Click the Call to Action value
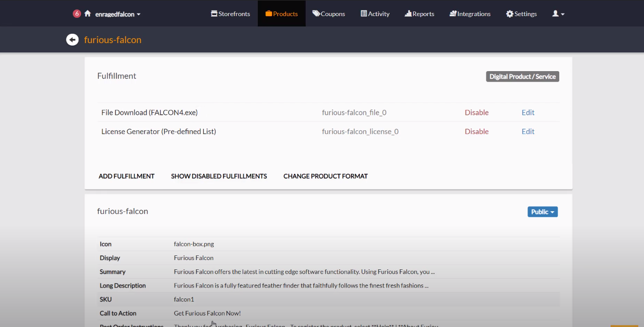The width and height of the screenshot is (644, 327). pos(207,313)
